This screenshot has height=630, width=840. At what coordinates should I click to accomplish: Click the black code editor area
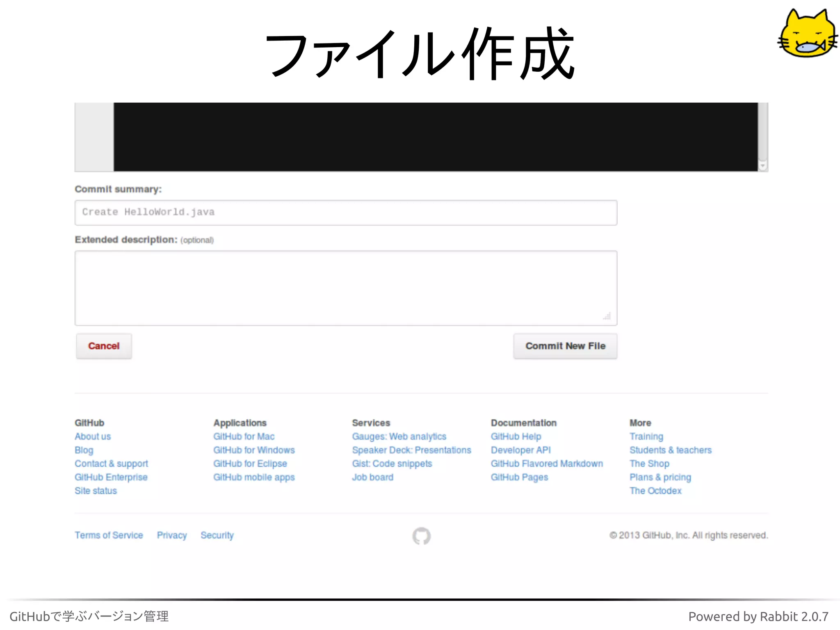click(x=436, y=137)
